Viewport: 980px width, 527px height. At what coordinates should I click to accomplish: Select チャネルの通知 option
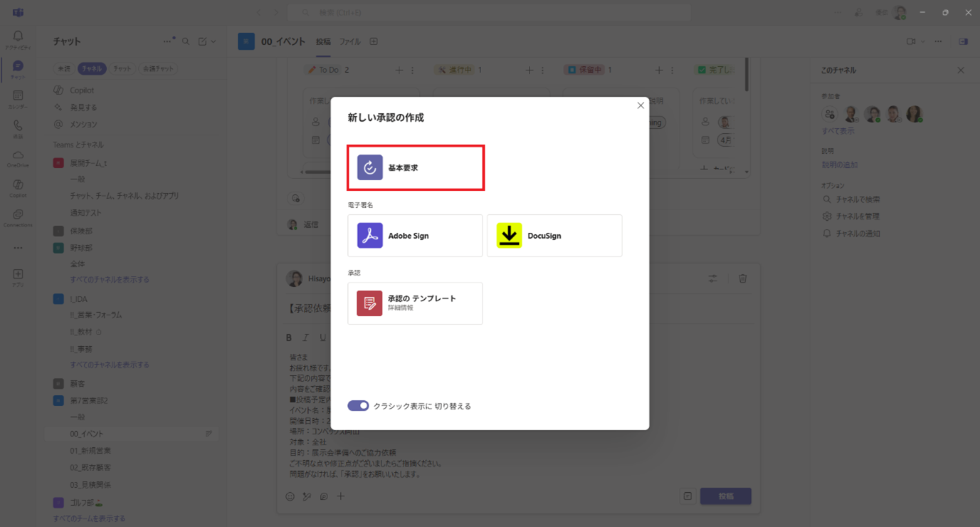tap(852, 234)
